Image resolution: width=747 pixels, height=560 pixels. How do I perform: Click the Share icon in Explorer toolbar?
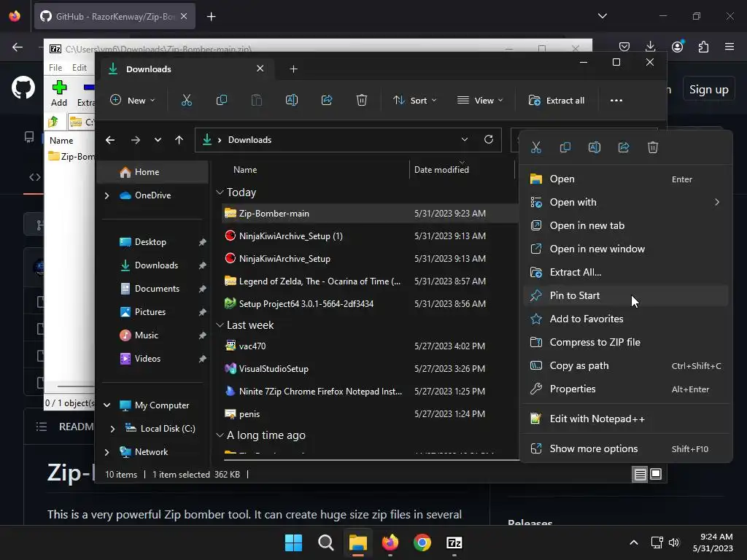click(x=327, y=101)
